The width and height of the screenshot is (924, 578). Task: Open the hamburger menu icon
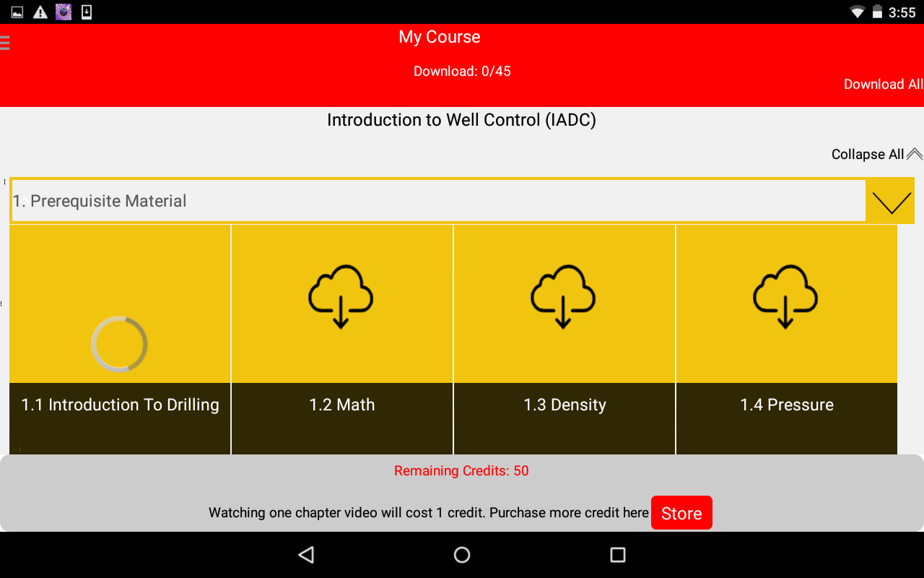click(4, 43)
